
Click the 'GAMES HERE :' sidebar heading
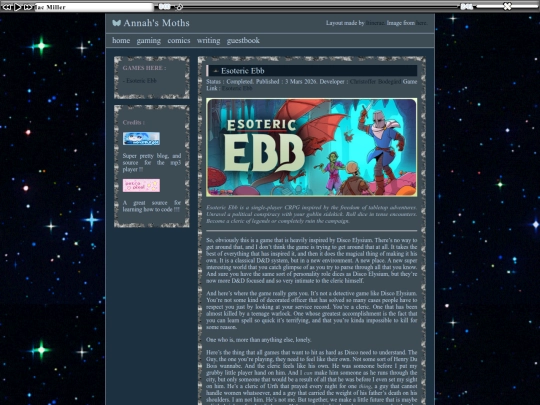144,68
